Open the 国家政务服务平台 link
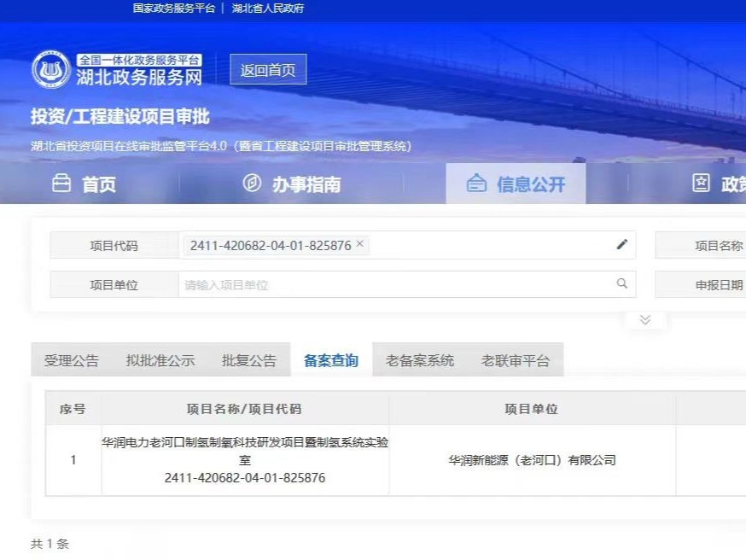This screenshot has height=560, width=746. point(174,8)
